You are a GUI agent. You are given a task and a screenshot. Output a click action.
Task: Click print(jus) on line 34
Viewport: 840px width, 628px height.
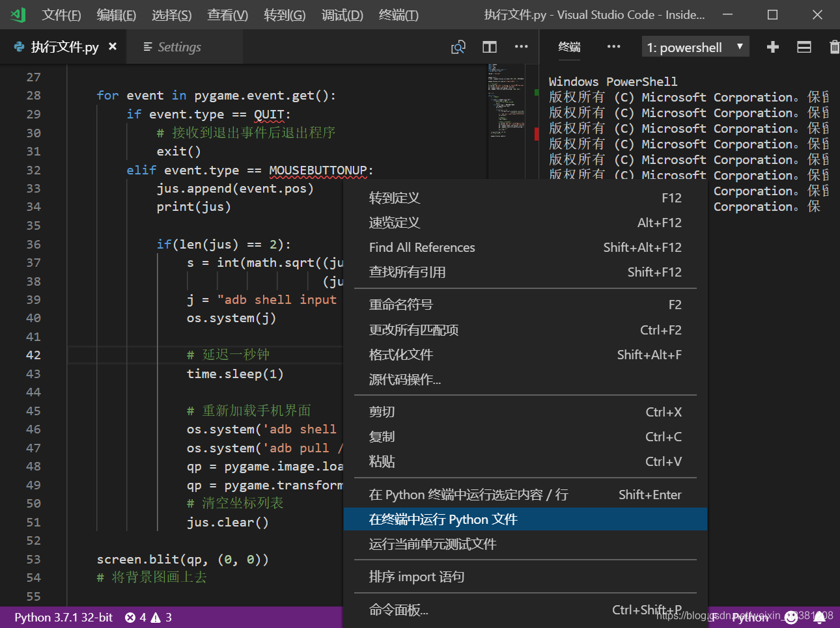point(193,206)
